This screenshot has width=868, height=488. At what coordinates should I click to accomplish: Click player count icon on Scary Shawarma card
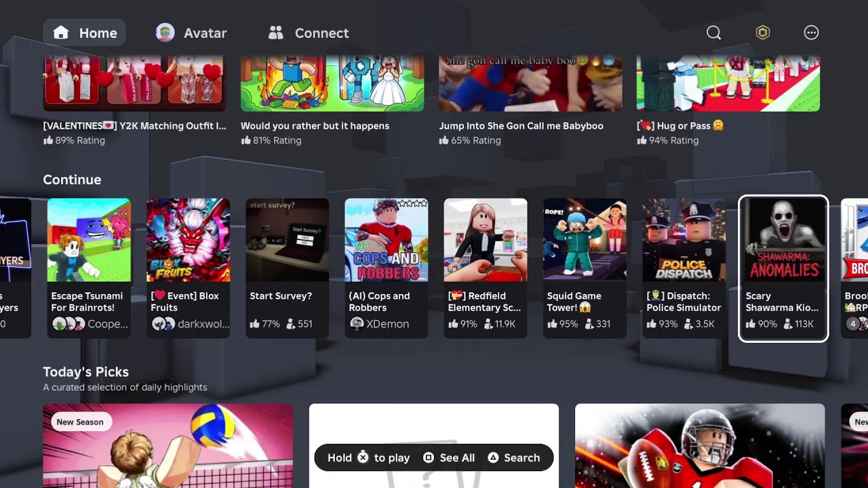787,324
